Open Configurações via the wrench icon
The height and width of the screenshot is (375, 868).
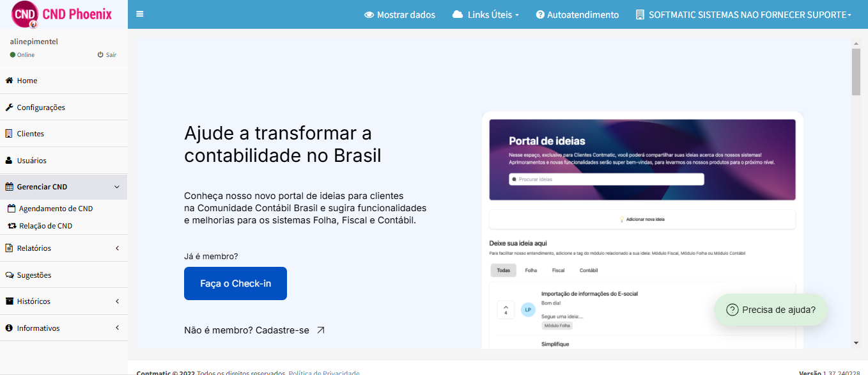tap(9, 107)
